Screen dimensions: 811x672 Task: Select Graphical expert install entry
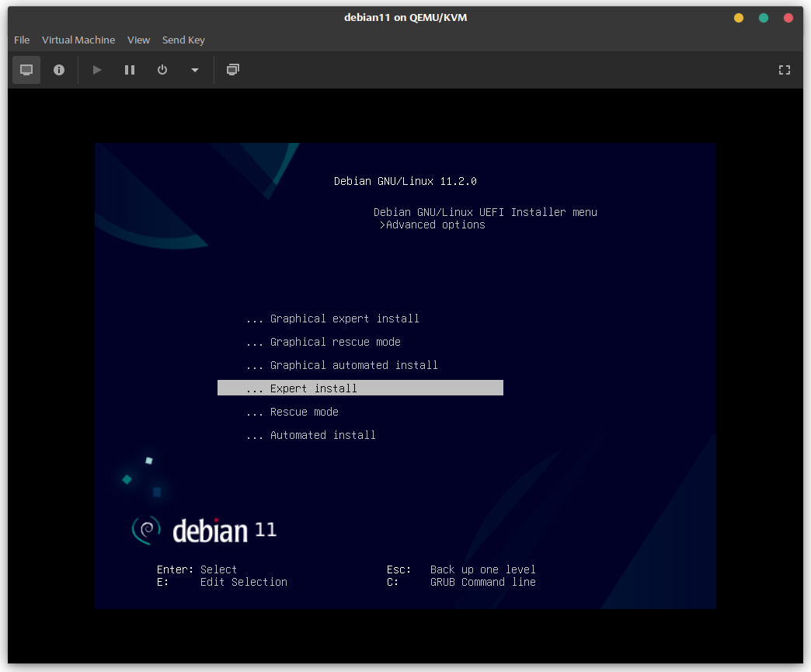(x=344, y=319)
